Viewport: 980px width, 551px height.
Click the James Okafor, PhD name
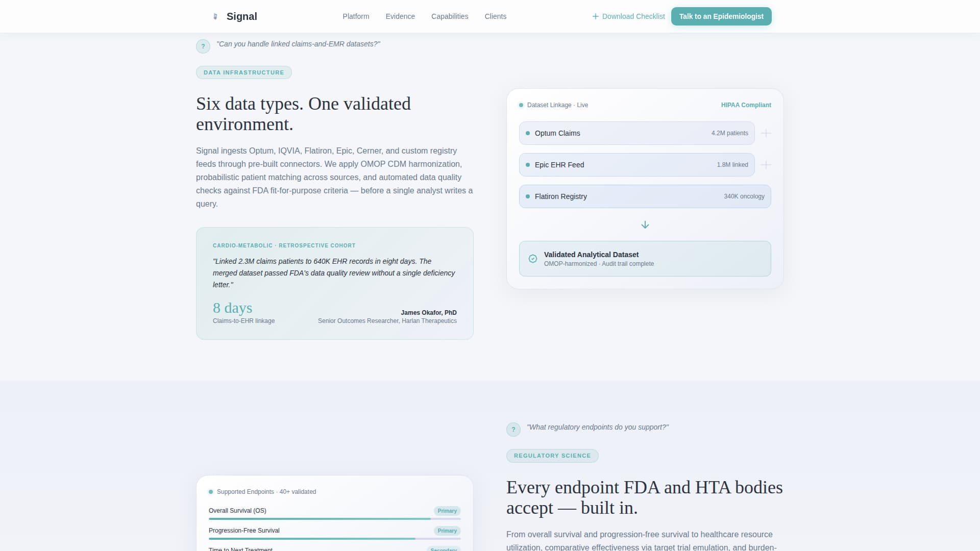coord(429,313)
